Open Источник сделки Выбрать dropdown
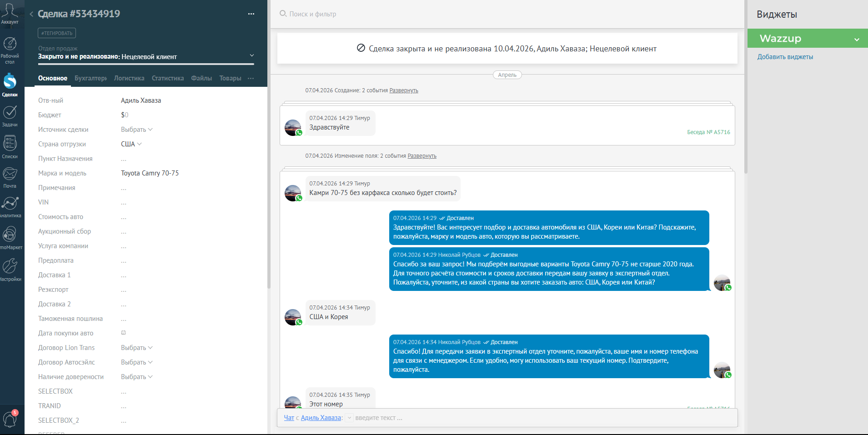This screenshot has height=435, width=868. click(x=136, y=130)
